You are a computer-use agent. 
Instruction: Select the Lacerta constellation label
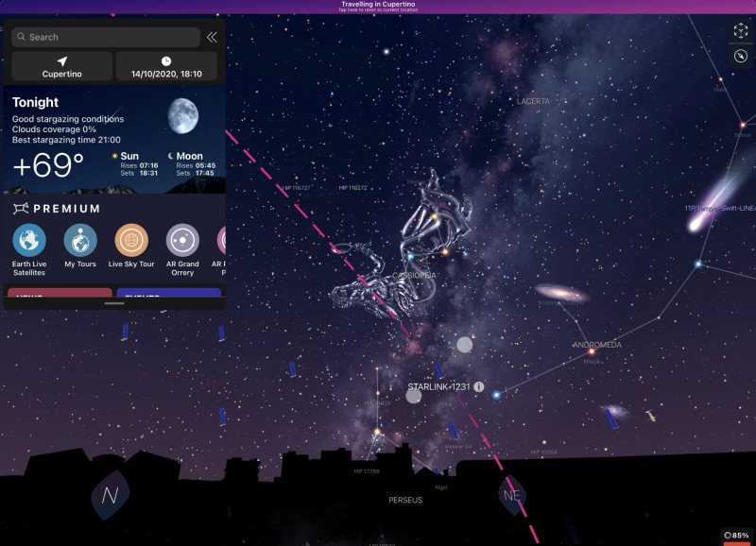[533, 101]
